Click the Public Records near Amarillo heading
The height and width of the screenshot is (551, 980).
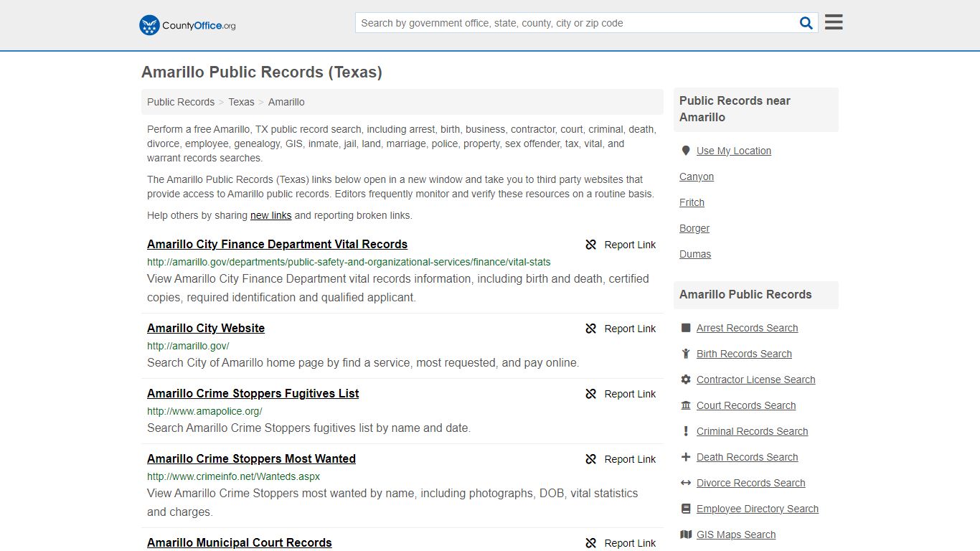tap(735, 109)
